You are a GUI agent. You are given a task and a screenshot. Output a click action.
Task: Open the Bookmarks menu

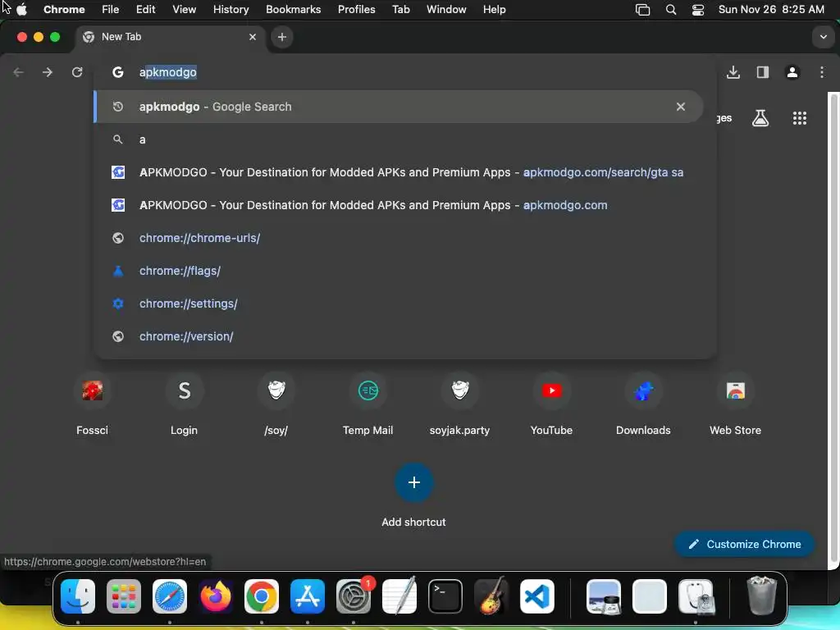[293, 9]
